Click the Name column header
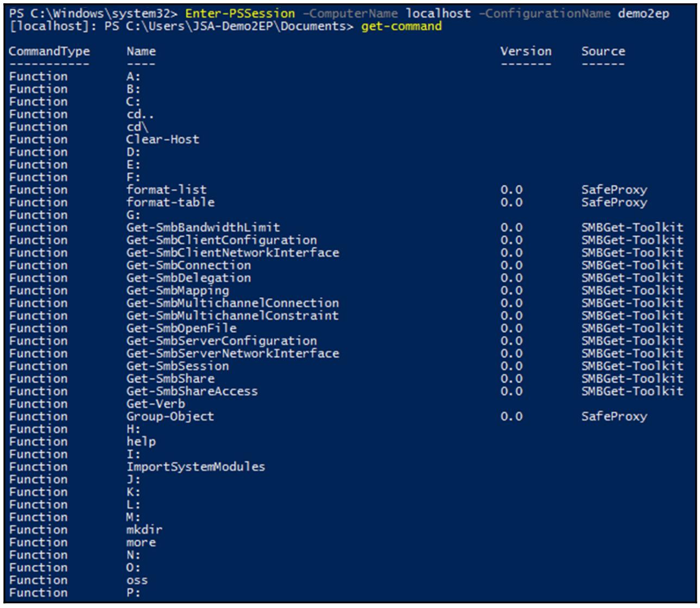Viewport: 700px width, 608px height. [x=141, y=52]
